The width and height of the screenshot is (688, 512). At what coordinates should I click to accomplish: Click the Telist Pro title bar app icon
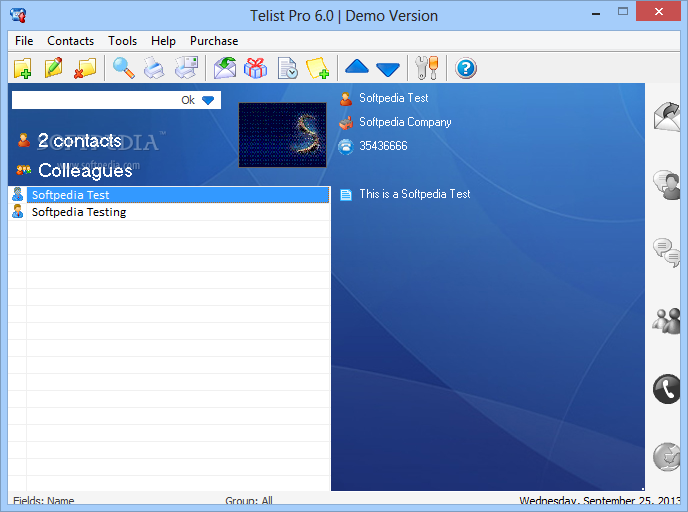(18, 15)
